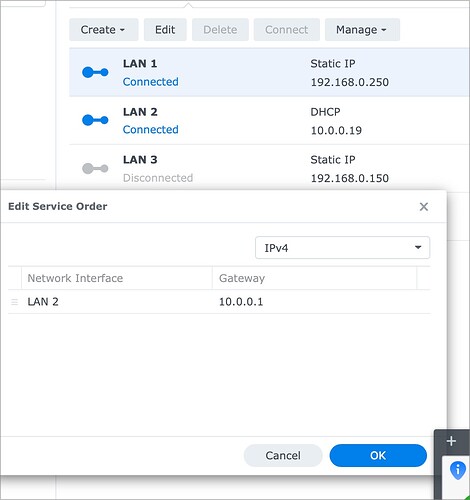Viewport: 470px width, 500px height.
Task: Open the IPv4 protocol dropdown
Action: point(342,248)
